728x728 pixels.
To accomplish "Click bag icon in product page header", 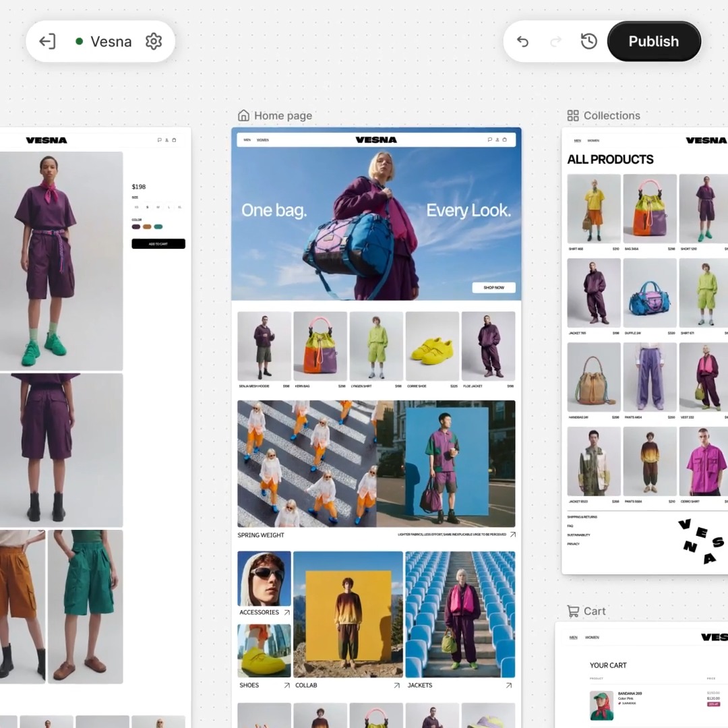I will 174,140.
